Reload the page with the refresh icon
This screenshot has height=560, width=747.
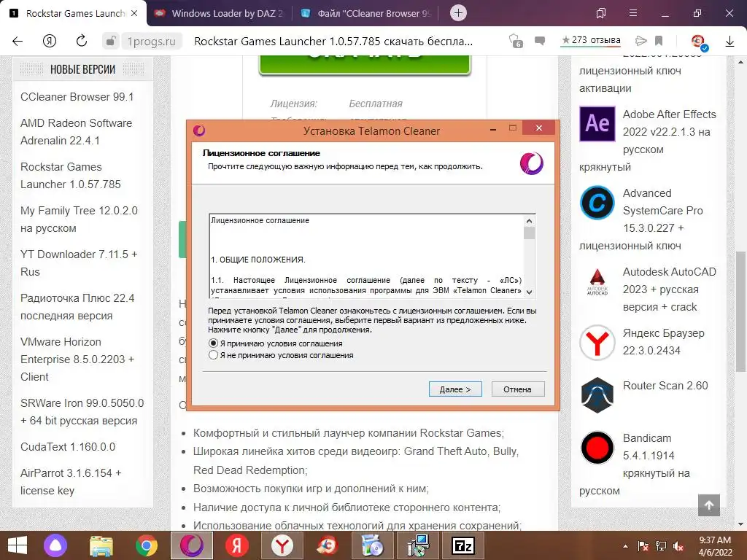[82, 41]
